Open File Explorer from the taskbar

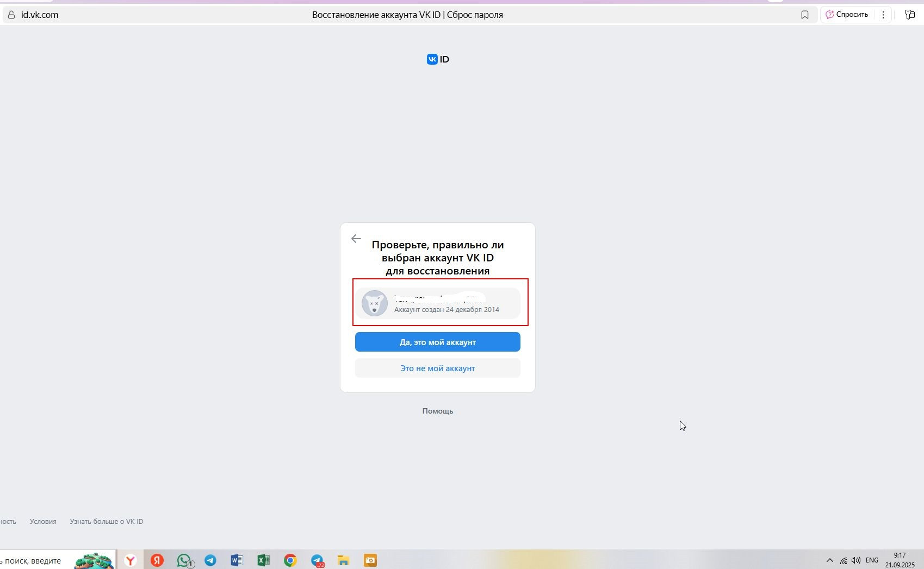pyautogui.click(x=343, y=560)
